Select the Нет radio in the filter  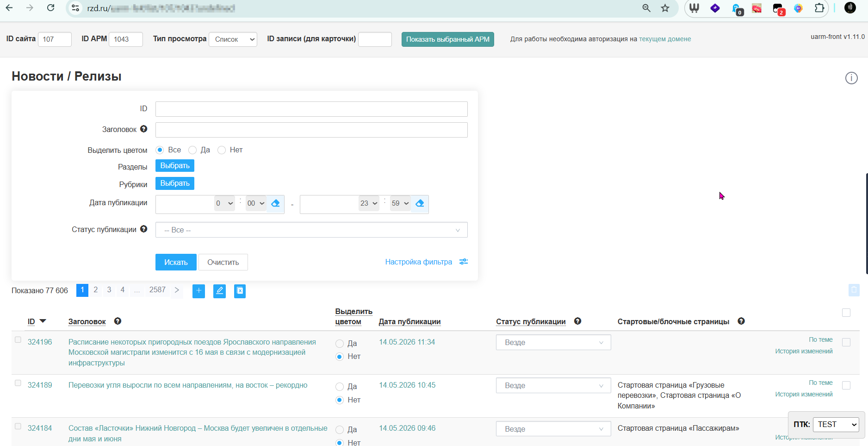(x=222, y=150)
